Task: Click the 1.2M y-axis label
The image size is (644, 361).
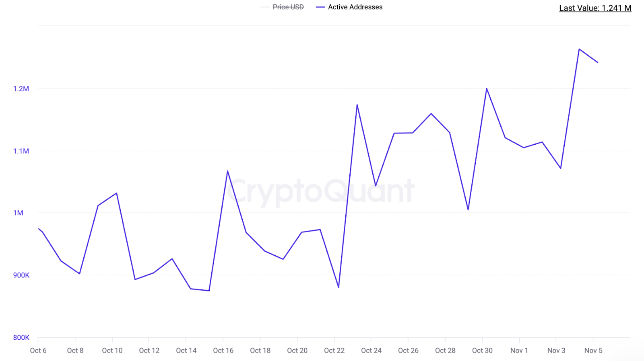Action: pyautogui.click(x=21, y=89)
